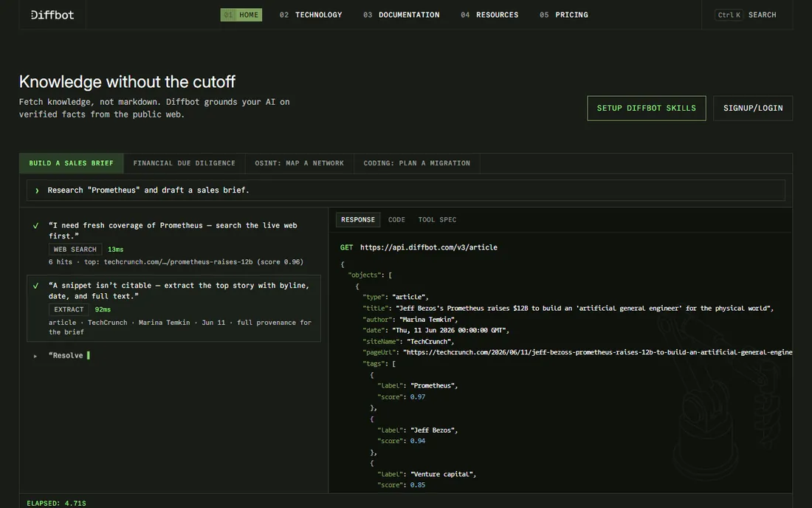
Task: Click the "siteName": "TechCrunch" JSON line
Action: (409, 342)
